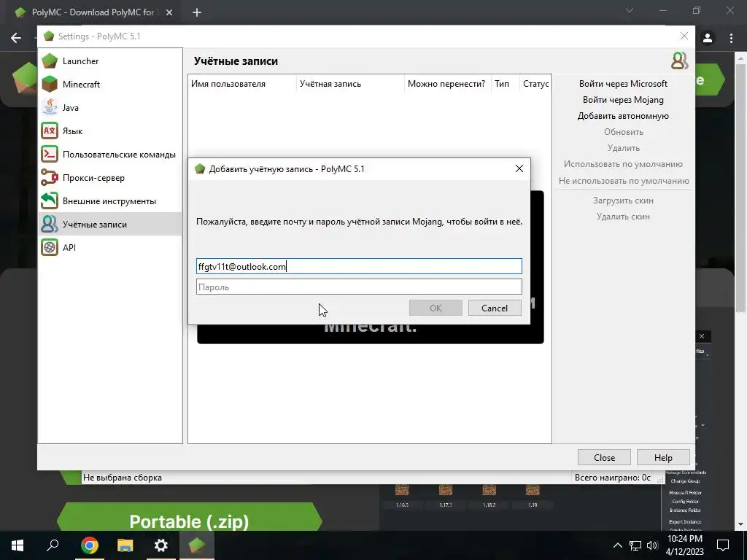
Task: Click the Имя пользователя column header
Action: [x=242, y=84]
